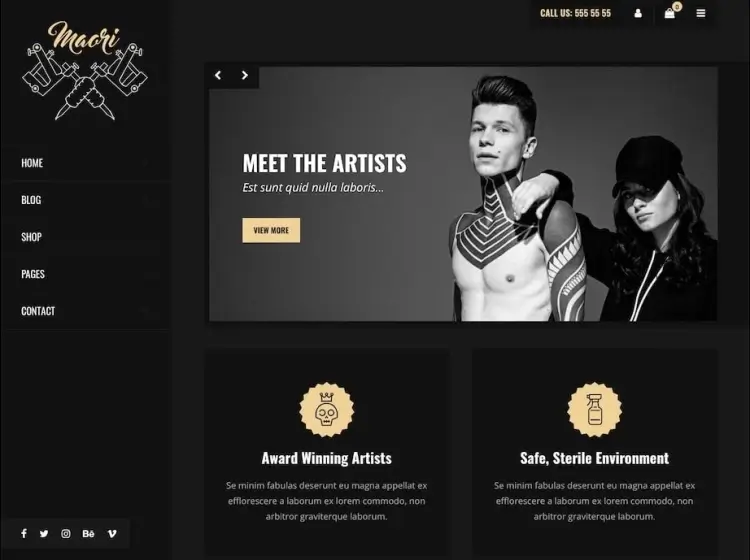This screenshot has height=560, width=750.
Task: Click the crowned skull badge icon
Action: [327, 409]
